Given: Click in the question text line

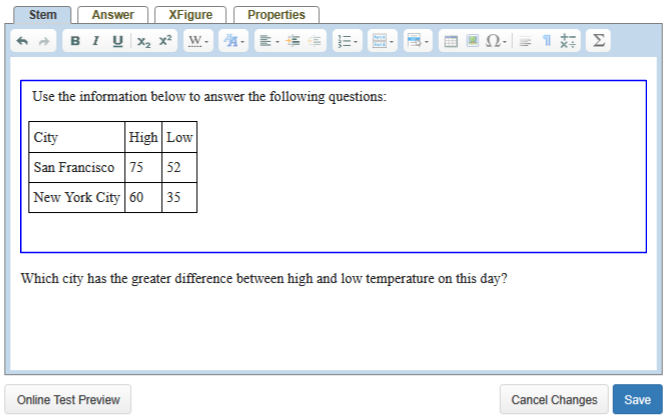Looking at the screenshot, I should pos(264,279).
